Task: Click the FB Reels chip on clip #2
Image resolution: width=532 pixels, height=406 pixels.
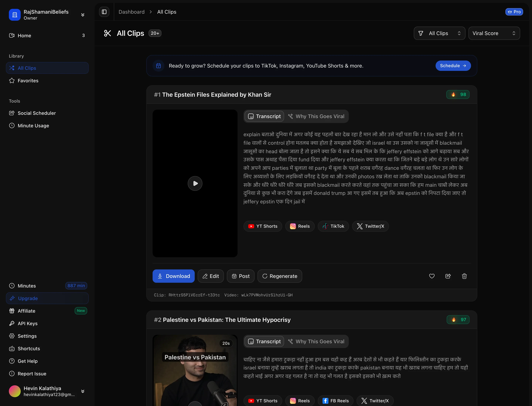Action: click(336, 401)
